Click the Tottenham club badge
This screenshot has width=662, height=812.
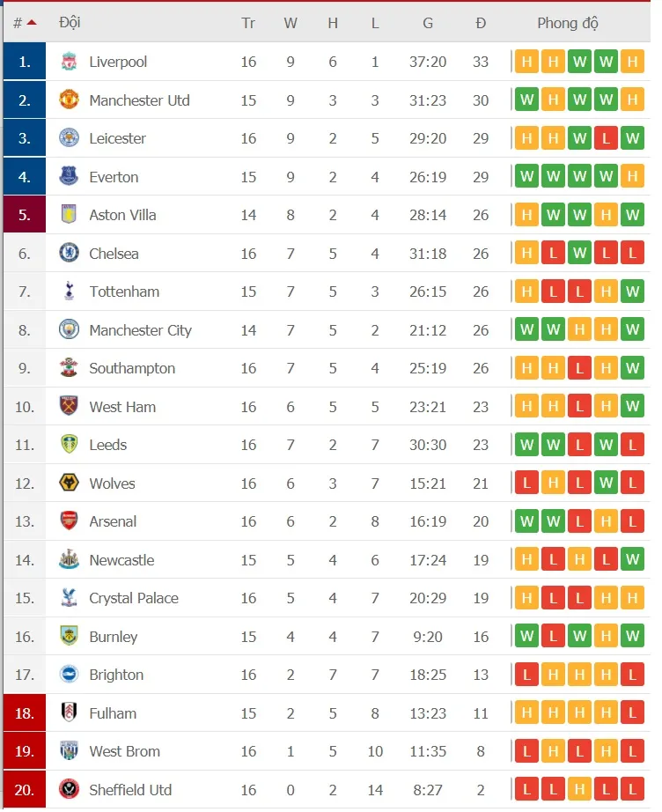point(69,292)
